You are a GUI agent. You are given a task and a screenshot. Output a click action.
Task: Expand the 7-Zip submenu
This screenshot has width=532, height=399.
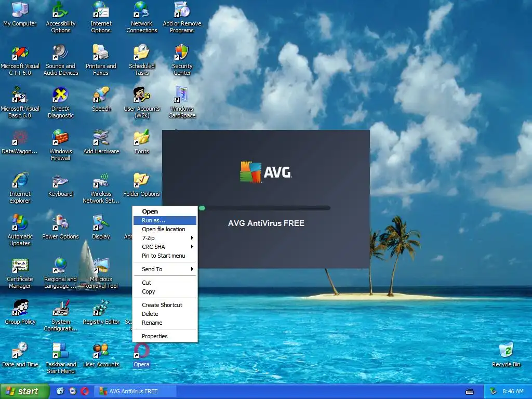click(165, 238)
